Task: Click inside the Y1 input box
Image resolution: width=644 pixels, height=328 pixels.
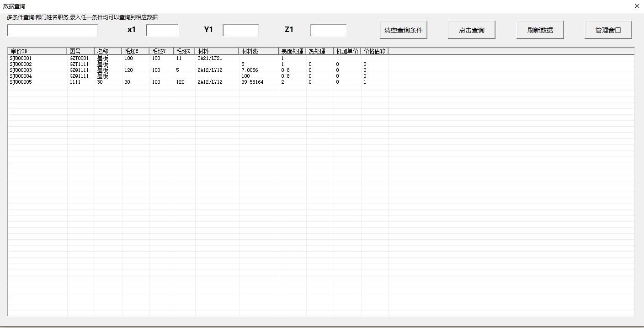Action: point(240,30)
